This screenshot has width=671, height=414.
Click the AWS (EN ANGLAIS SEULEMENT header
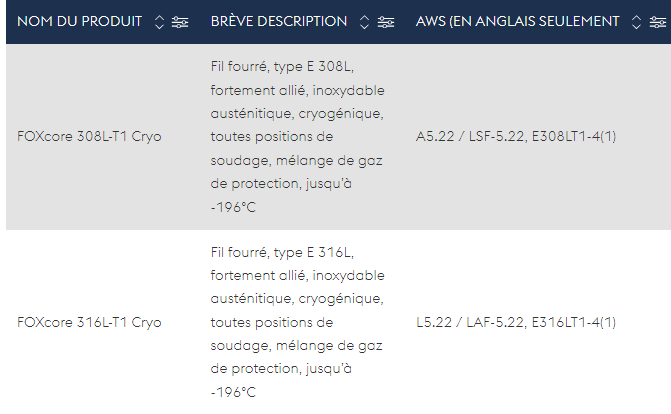coord(517,21)
